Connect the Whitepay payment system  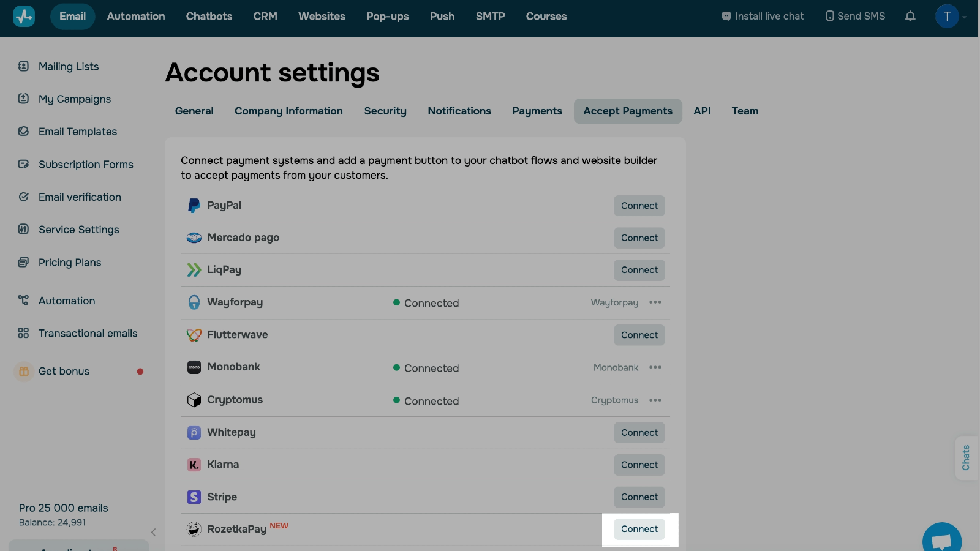[x=639, y=433]
